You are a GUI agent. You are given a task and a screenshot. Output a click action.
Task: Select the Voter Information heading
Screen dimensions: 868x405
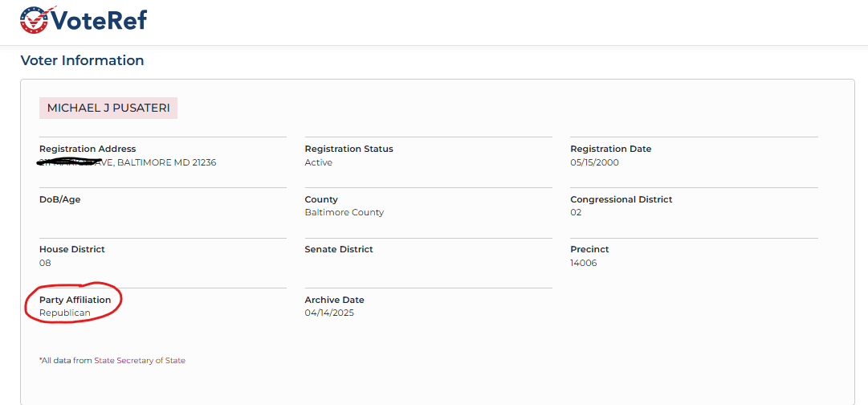click(x=82, y=60)
